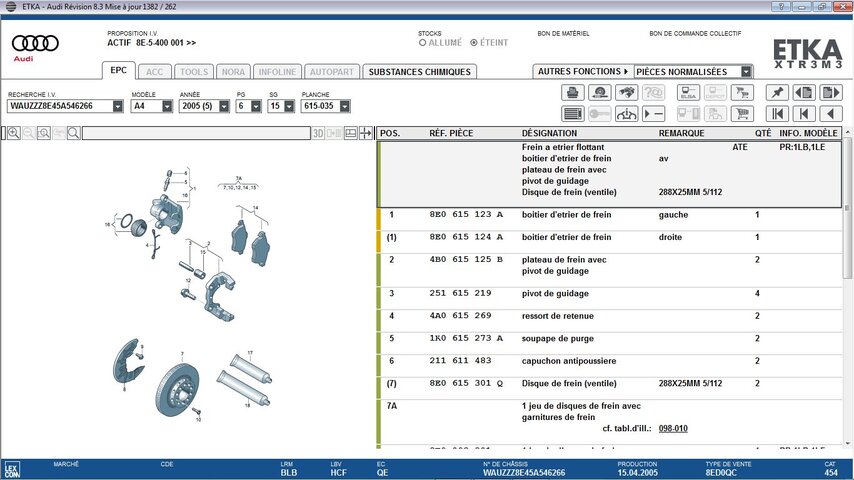
Task: Click the LexCom logo in status bar
Action: 11,470
